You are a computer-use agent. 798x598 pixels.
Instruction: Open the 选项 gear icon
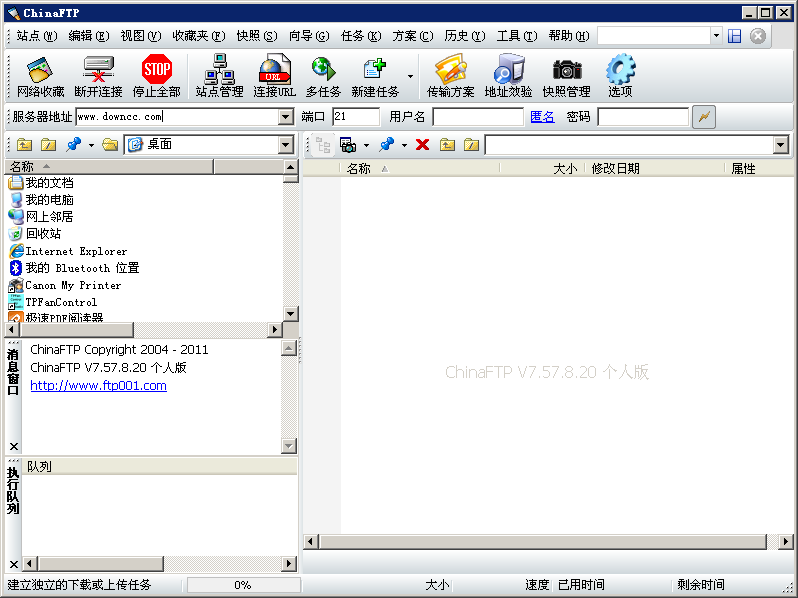[620, 76]
